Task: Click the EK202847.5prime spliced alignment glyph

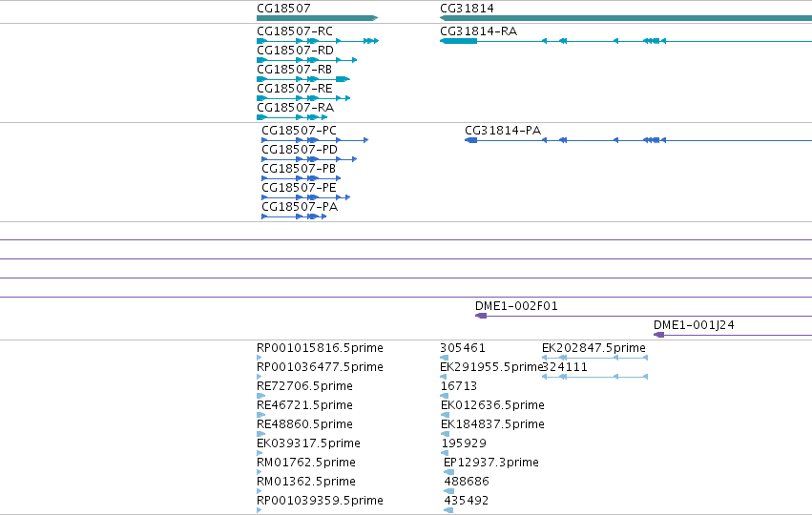Action: (594, 358)
